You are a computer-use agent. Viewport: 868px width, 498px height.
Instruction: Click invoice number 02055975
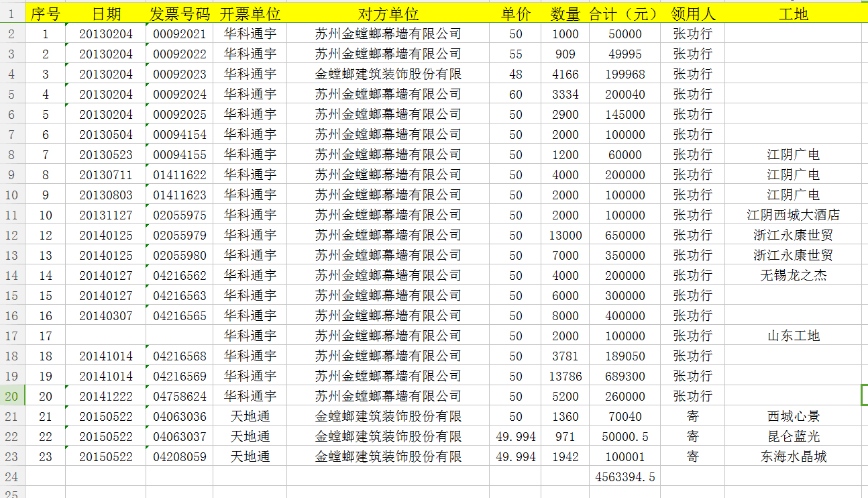[180, 215]
